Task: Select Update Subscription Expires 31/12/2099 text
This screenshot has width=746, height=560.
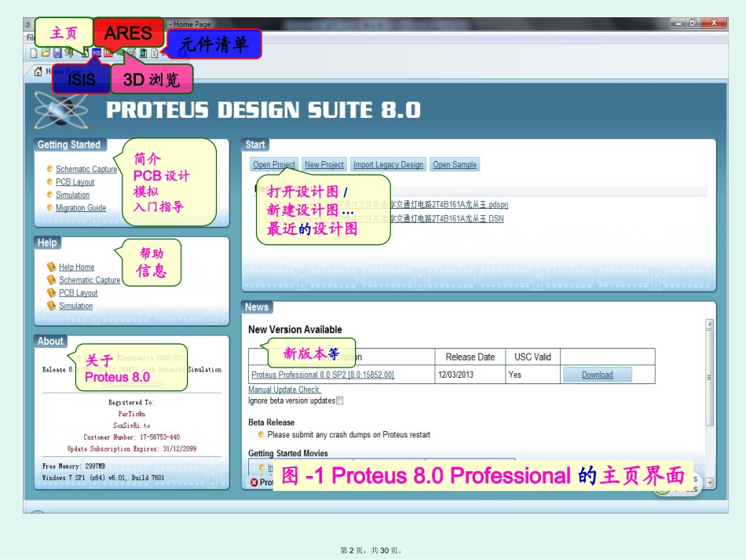Action: coord(132,448)
